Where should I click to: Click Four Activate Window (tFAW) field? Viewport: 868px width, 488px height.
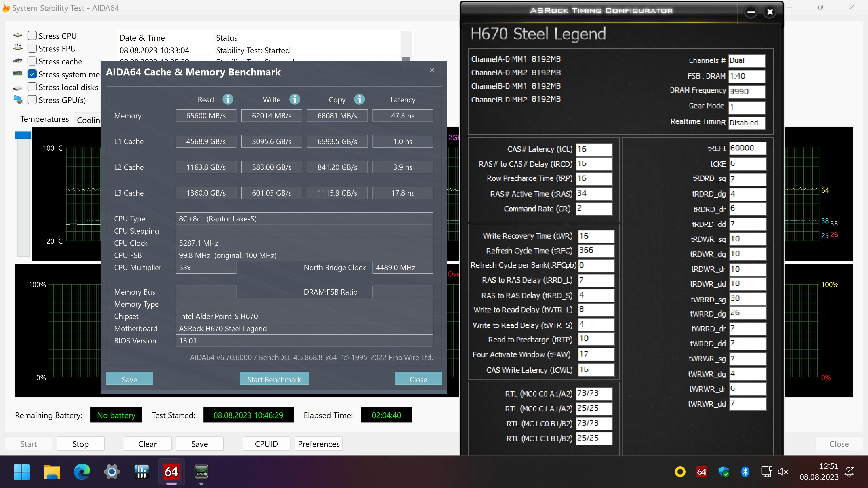[596, 354]
